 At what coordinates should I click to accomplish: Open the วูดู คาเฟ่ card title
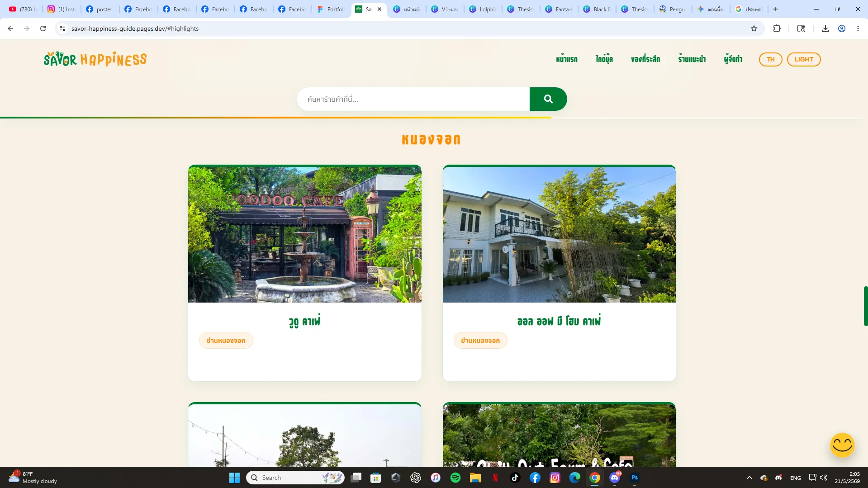point(304,321)
